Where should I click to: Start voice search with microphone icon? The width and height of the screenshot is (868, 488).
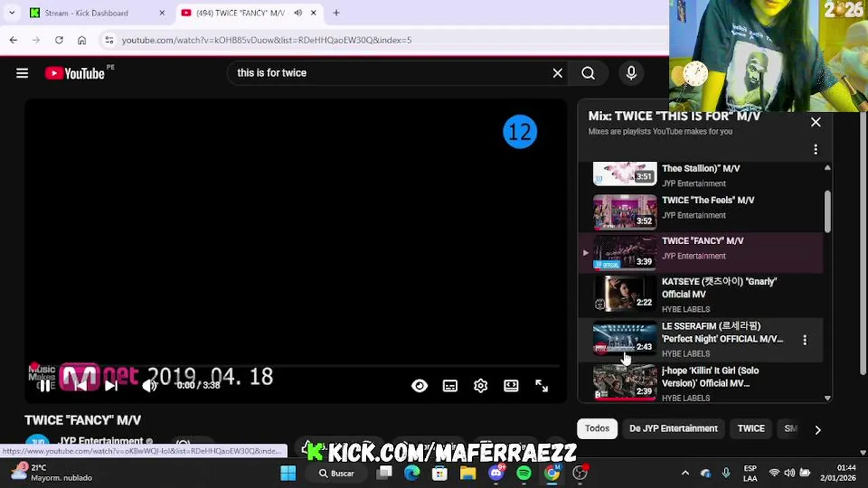pyautogui.click(x=631, y=73)
